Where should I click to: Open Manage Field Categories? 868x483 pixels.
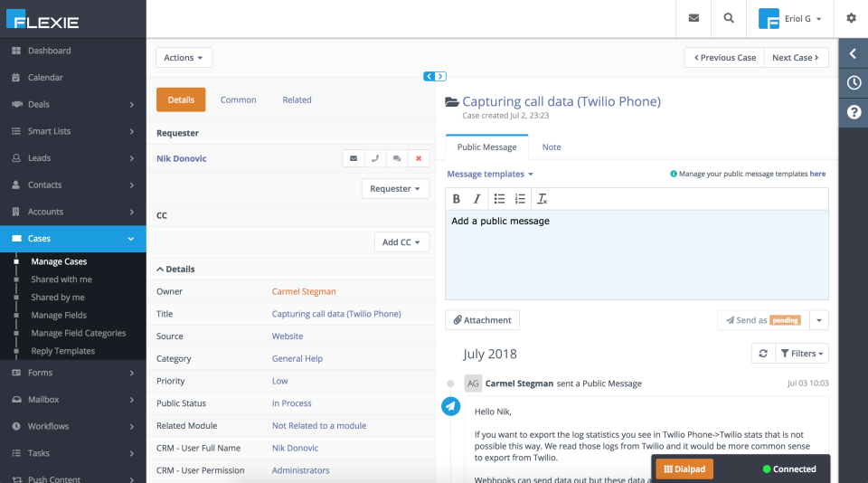click(78, 333)
